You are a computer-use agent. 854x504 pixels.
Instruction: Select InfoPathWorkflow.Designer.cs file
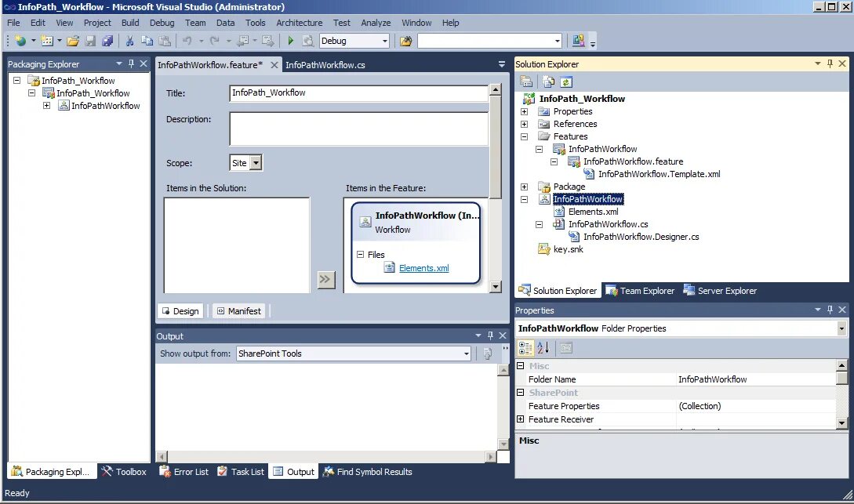point(641,237)
